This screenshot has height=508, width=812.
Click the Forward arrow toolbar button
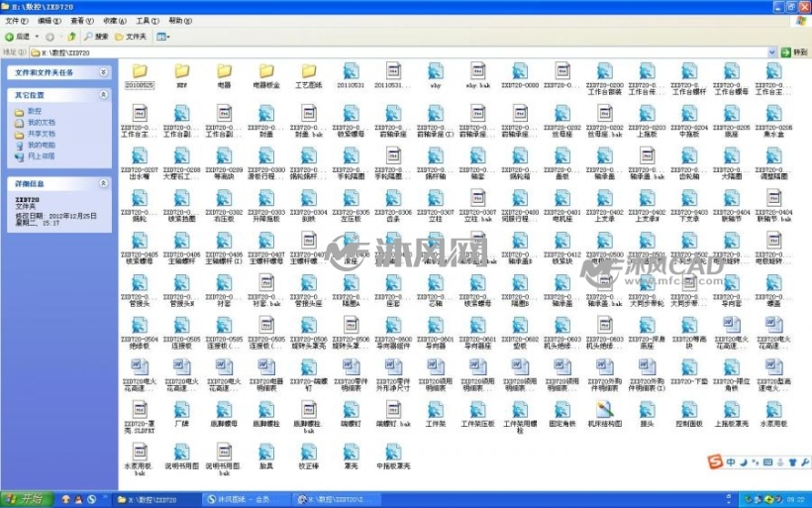(x=50, y=37)
